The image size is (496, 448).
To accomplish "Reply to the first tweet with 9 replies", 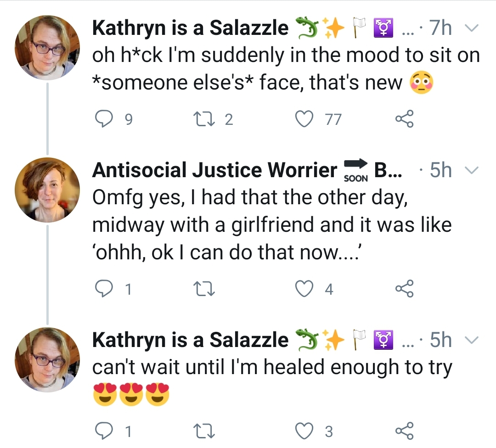I will [x=104, y=119].
